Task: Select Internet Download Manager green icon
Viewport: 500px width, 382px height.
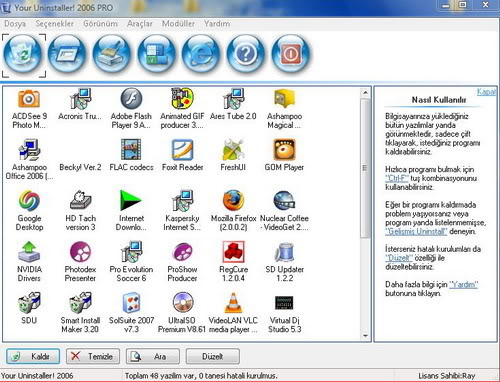Action: 130,201
